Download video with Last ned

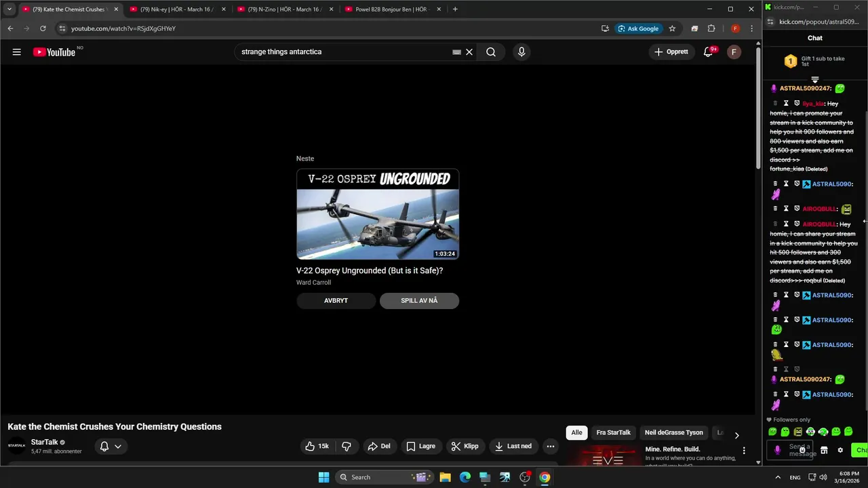click(x=513, y=446)
